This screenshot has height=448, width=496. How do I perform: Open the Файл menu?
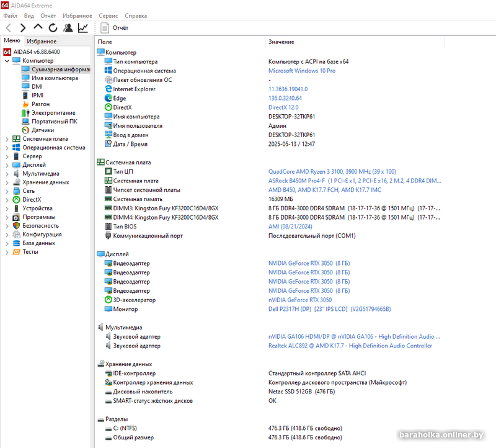(10, 16)
